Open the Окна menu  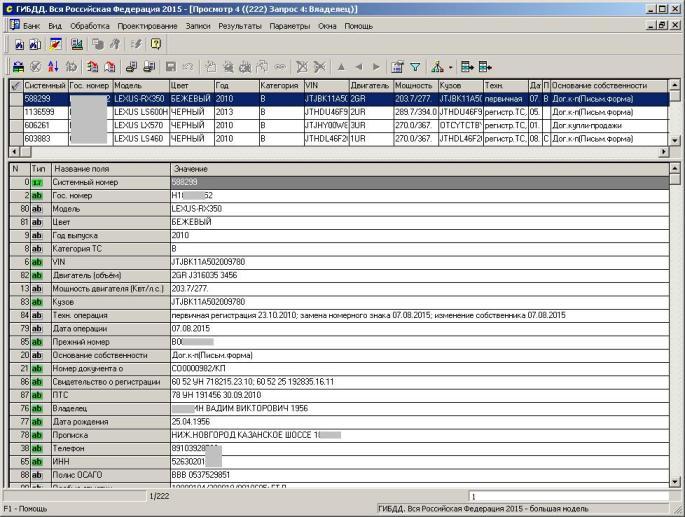pyautogui.click(x=327, y=26)
